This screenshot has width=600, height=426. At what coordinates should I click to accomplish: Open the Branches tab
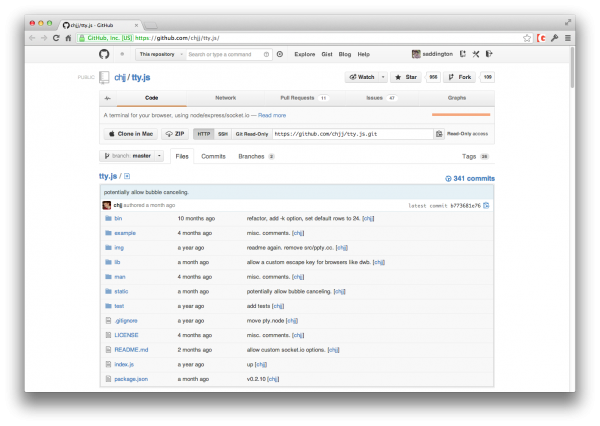pyautogui.click(x=256, y=156)
